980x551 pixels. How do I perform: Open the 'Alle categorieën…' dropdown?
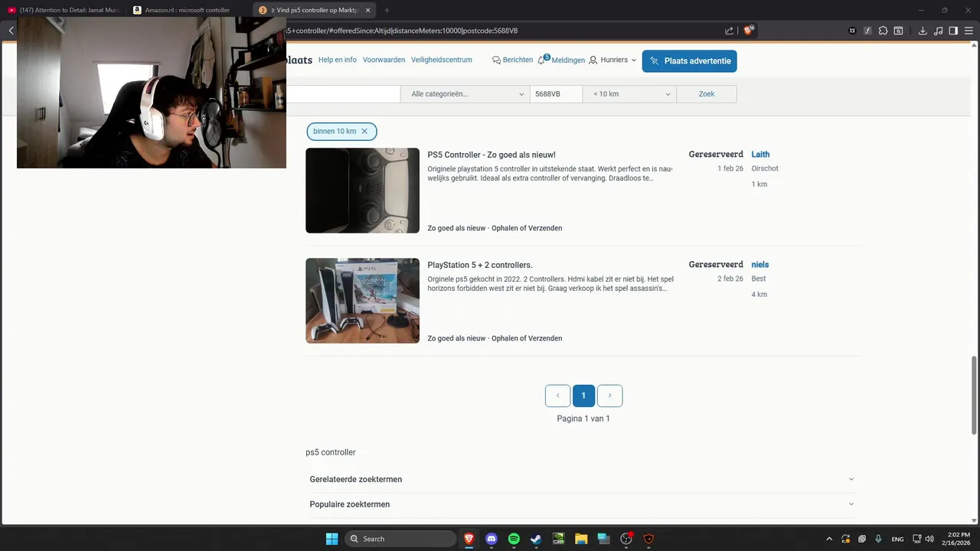(x=465, y=94)
